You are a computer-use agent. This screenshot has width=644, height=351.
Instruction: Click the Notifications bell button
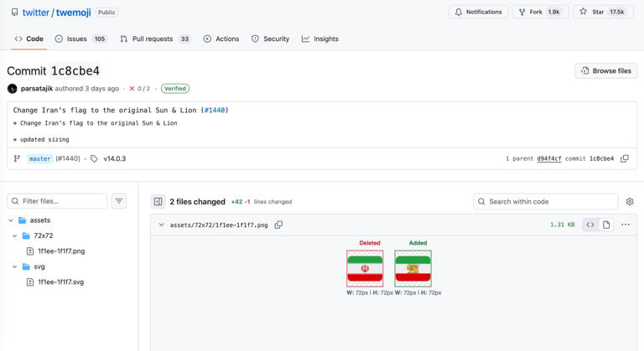(x=478, y=13)
